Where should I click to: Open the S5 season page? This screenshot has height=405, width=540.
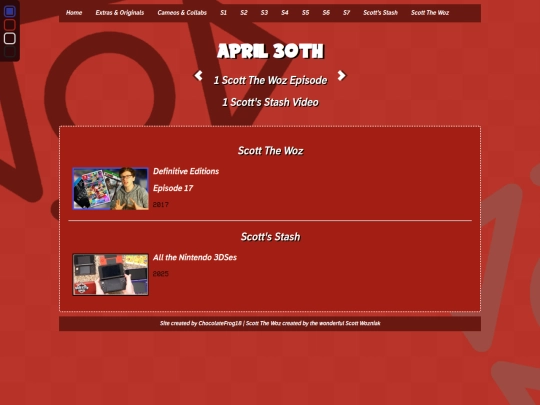[305, 13]
